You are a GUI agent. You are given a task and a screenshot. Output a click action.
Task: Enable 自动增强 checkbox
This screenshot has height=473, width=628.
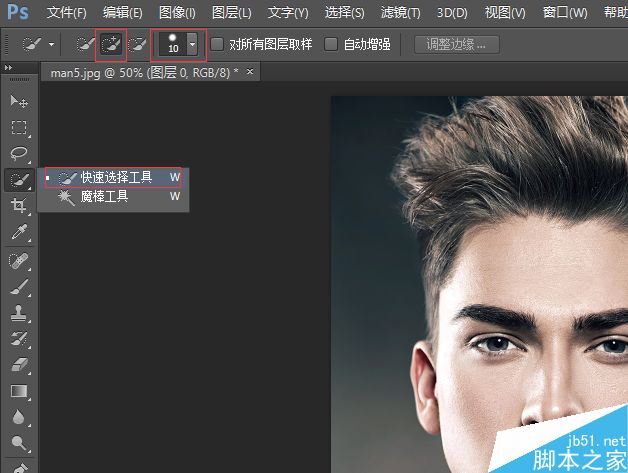point(331,44)
